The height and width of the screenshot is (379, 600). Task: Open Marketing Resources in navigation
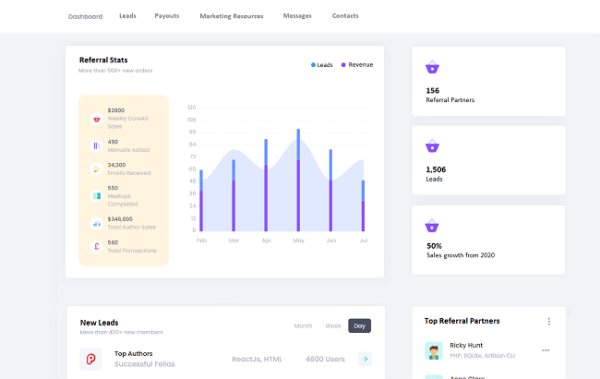[232, 16]
